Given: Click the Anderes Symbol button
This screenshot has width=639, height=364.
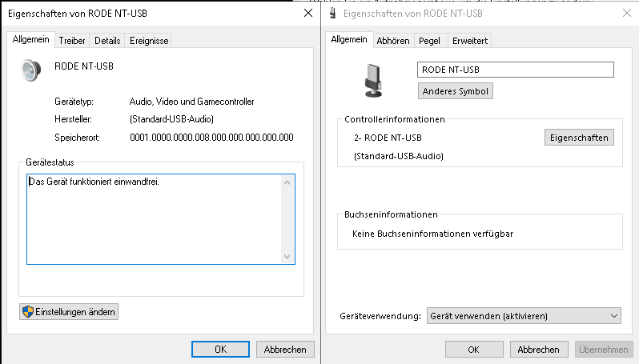Looking at the screenshot, I should point(455,90).
